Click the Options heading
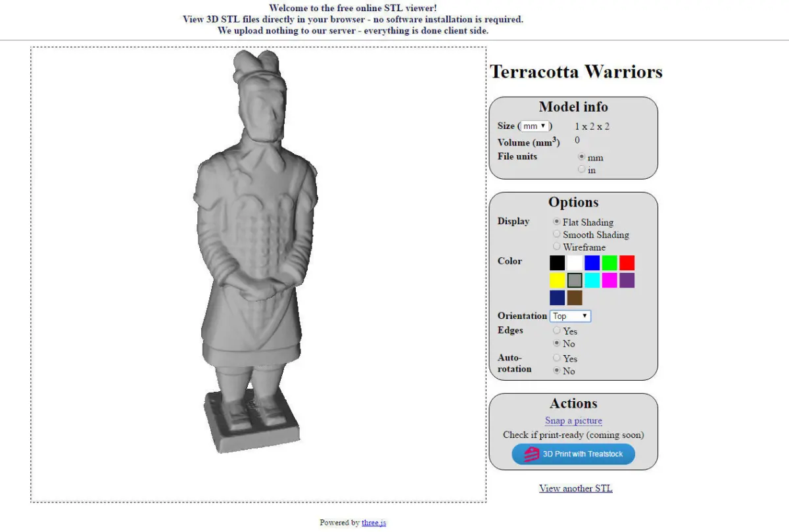The width and height of the screenshot is (789, 532). click(x=573, y=203)
